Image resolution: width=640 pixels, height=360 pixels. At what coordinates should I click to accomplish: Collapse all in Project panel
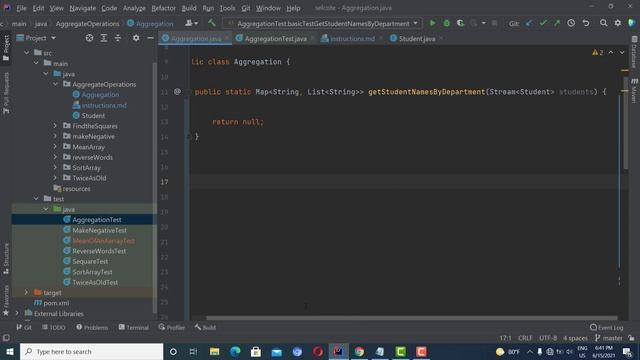pos(118,38)
